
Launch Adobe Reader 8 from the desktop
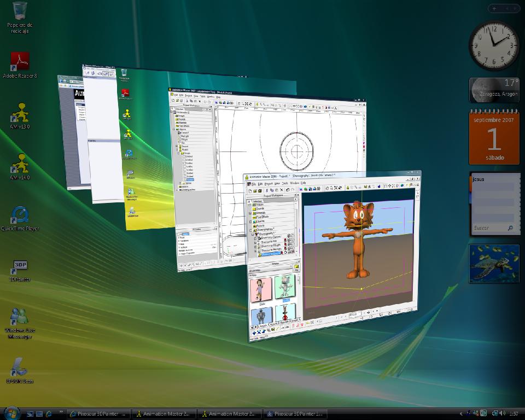pos(20,65)
